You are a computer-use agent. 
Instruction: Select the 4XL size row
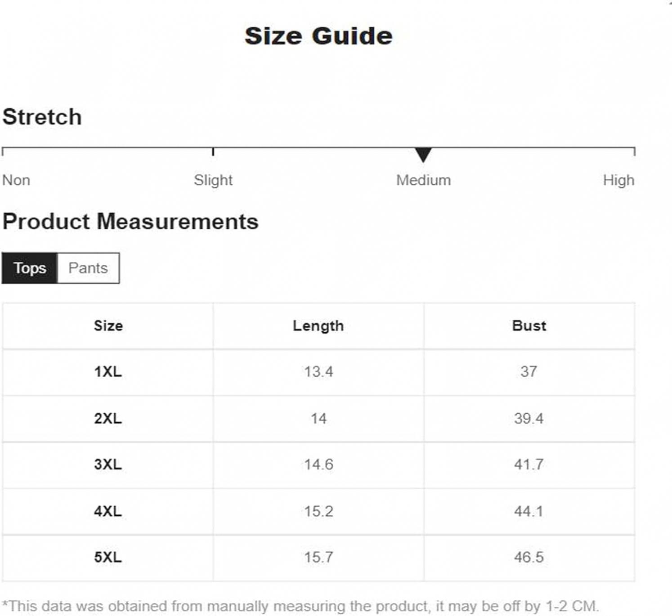pos(318,511)
